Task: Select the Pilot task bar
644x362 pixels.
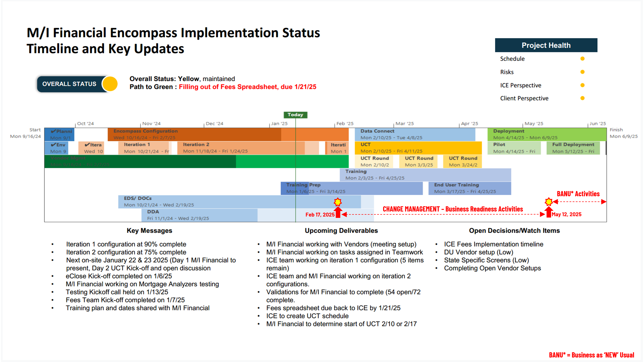Action: [514, 148]
